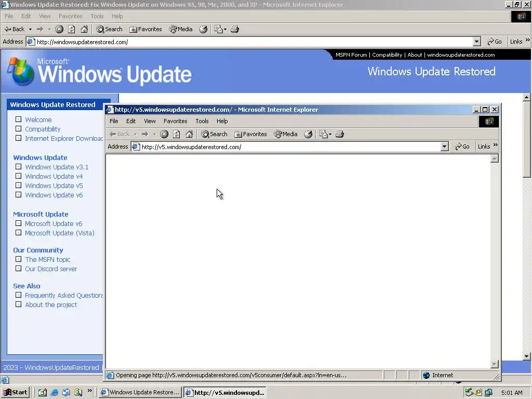Open Tools menu in background main window
The image size is (532, 399).
pyautogui.click(x=97, y=16)
